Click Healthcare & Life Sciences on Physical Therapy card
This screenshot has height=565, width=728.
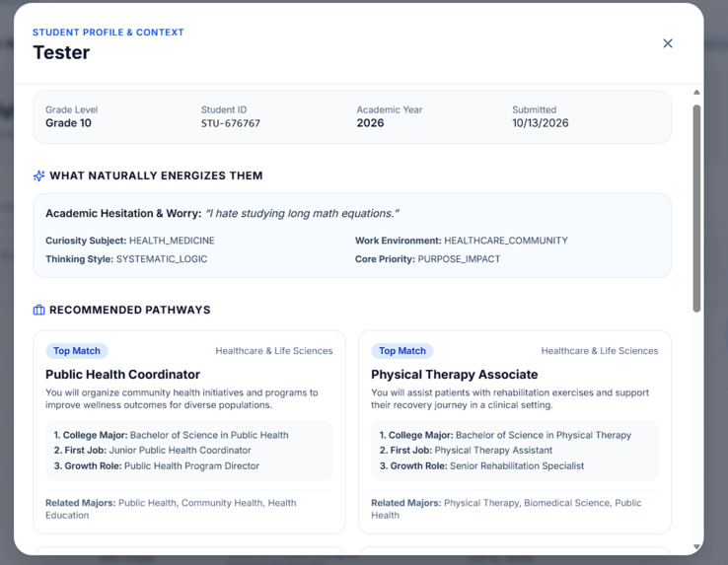pyautogui.click(x=600, y=351)
